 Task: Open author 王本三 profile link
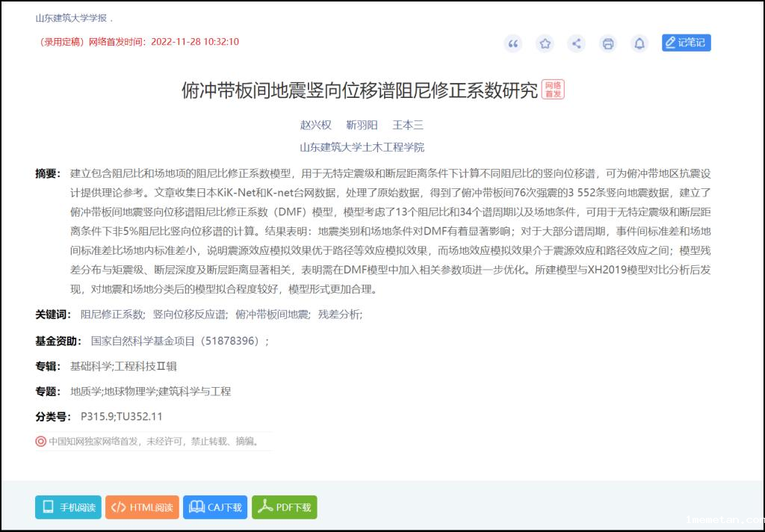tap(408, 125)
